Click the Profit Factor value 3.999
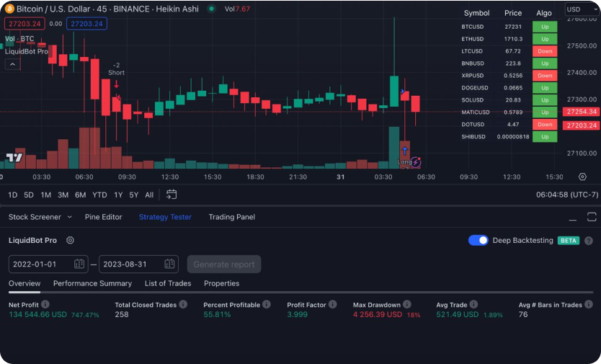Image resolution: width=601 pixels, height=364 pixels. coord(297,314)
